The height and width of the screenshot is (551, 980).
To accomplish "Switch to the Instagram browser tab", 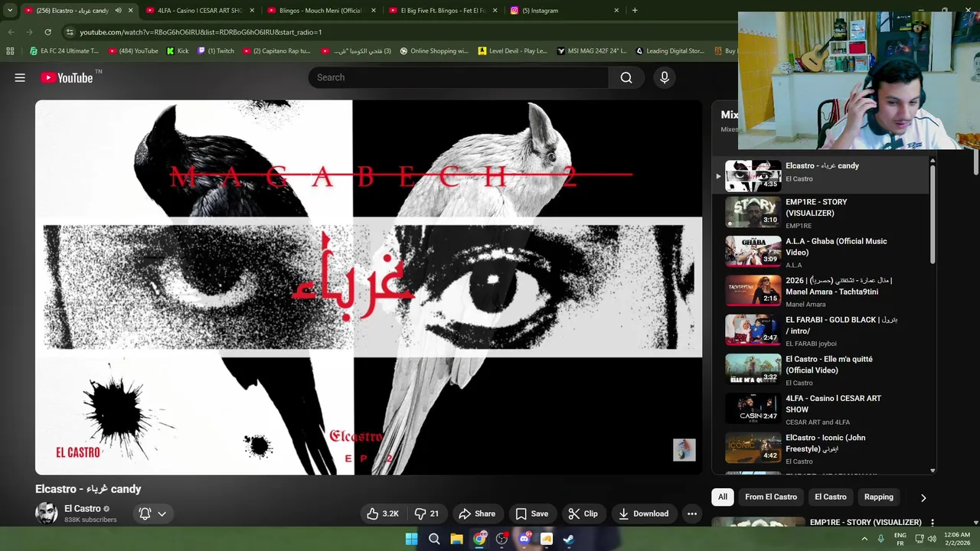I will (x=565, y=11).
